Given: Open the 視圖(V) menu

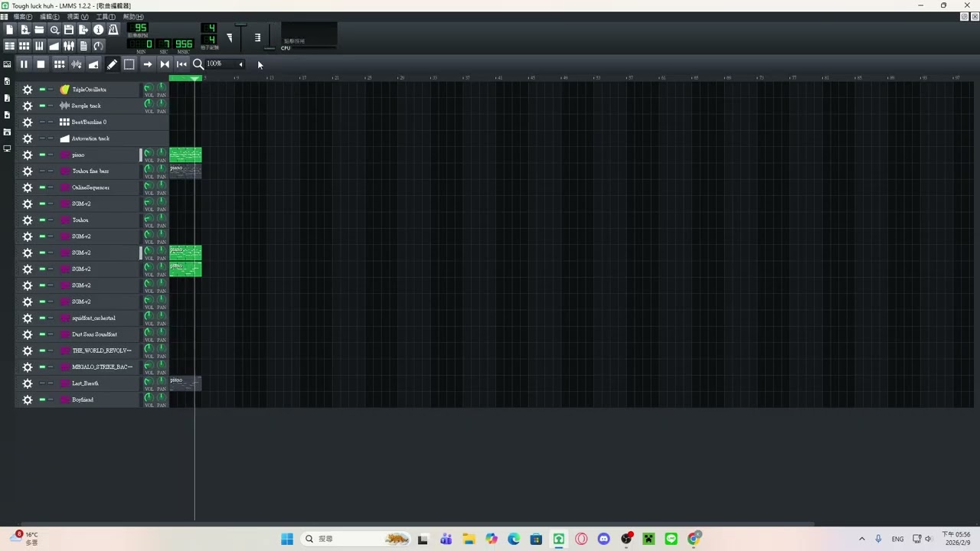Looking at the screenshot, I should pyautogui.click(x=77, y=17).
